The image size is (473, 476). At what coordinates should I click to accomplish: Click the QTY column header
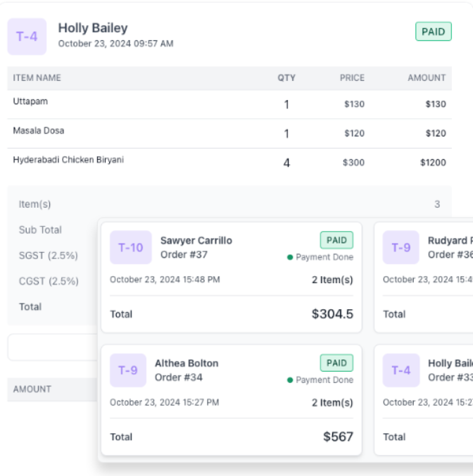click(x=286, y=78)
